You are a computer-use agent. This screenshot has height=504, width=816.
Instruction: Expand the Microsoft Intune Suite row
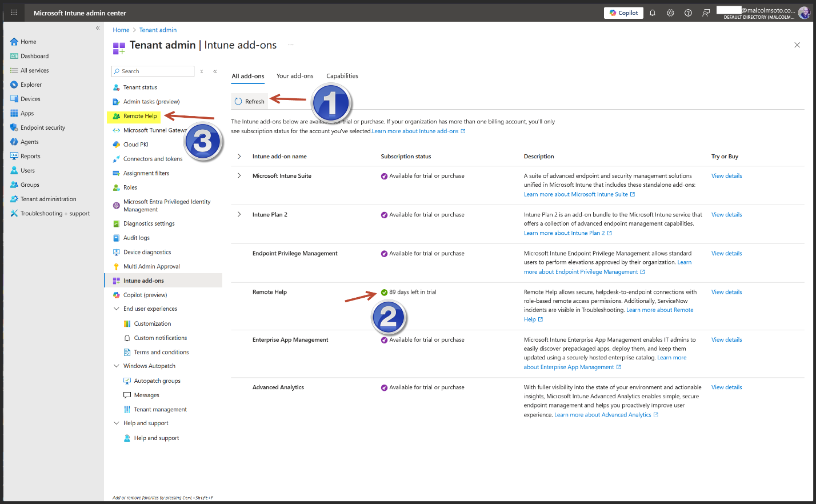[239, 176]
